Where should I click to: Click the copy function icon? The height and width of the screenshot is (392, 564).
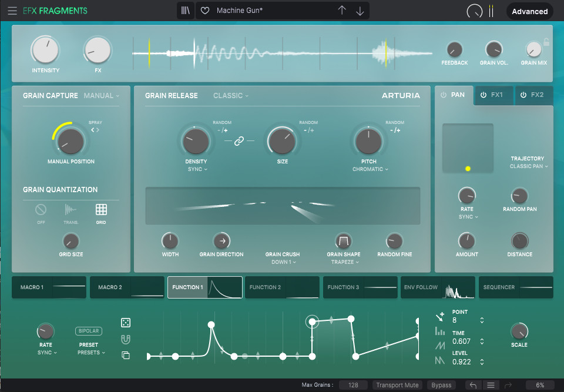pos(126,356)
